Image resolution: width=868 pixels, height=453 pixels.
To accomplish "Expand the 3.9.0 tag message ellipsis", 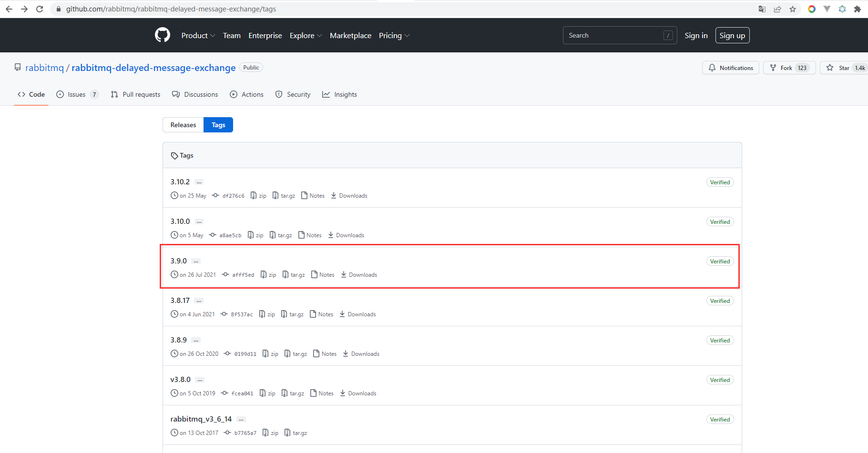I will 196,262.
